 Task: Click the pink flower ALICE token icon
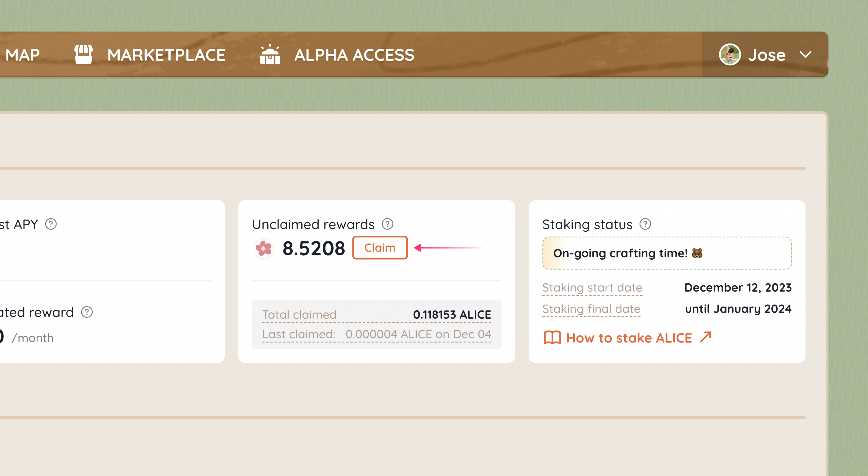coord(264,248)
